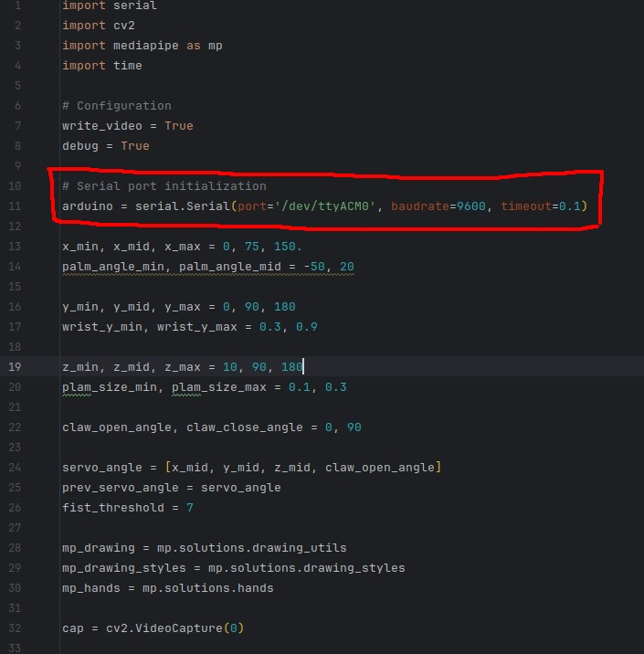Click the 'debug = True' line
644x654 pixels.
[106, 146]
